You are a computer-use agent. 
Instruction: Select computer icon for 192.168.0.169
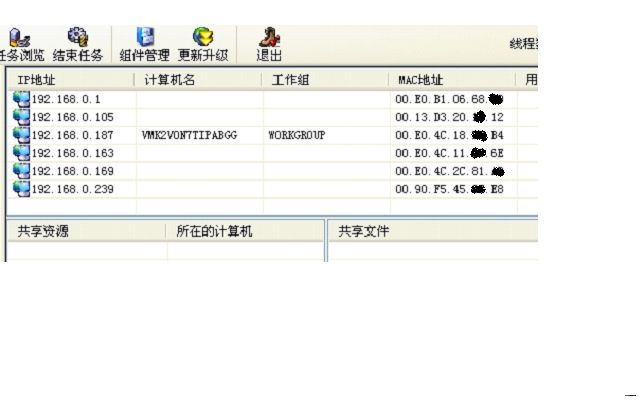(x=21, y=171)
